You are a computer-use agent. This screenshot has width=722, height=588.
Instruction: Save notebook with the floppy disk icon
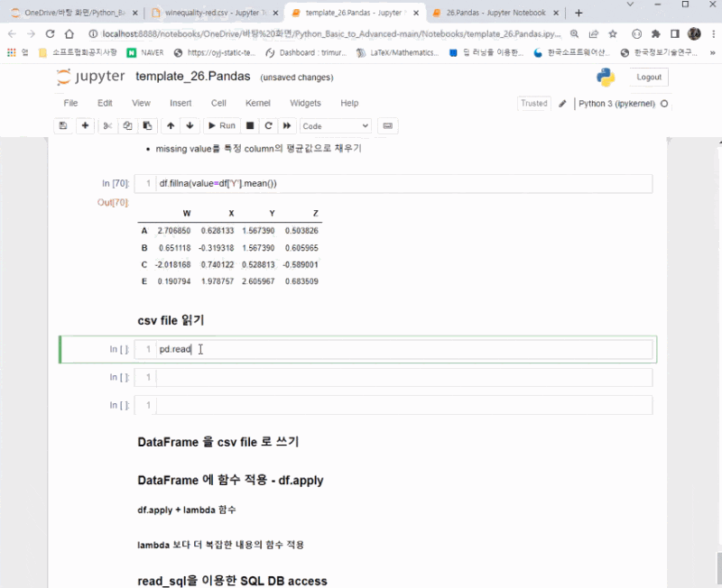pos(63,125)
